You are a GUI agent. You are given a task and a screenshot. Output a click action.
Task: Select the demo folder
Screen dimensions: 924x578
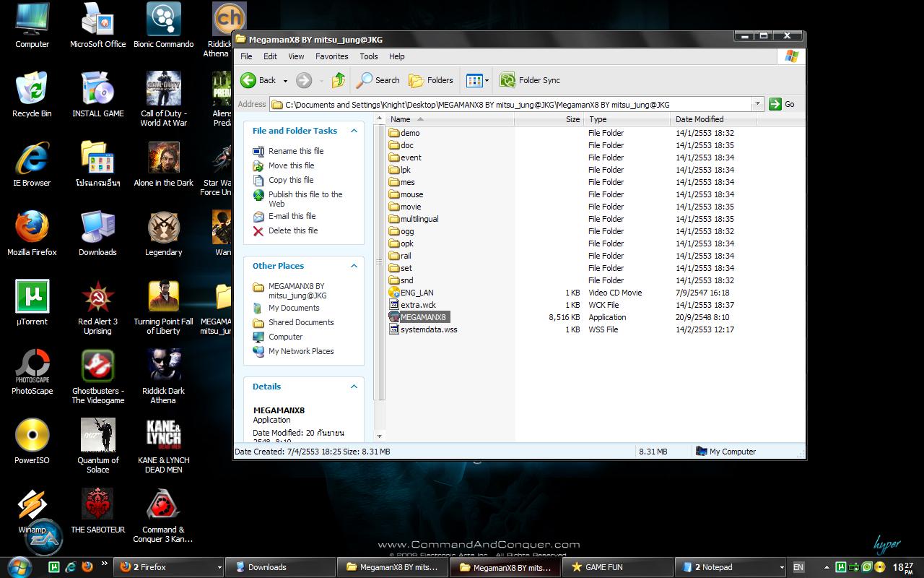[404, 133]
